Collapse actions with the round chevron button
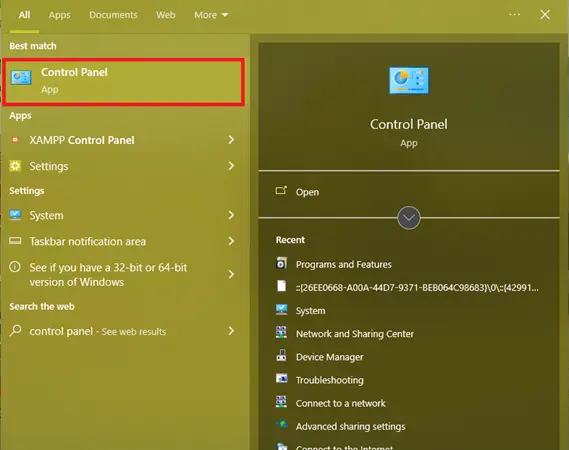Screen dimensions: 569x450 (409, 218)
